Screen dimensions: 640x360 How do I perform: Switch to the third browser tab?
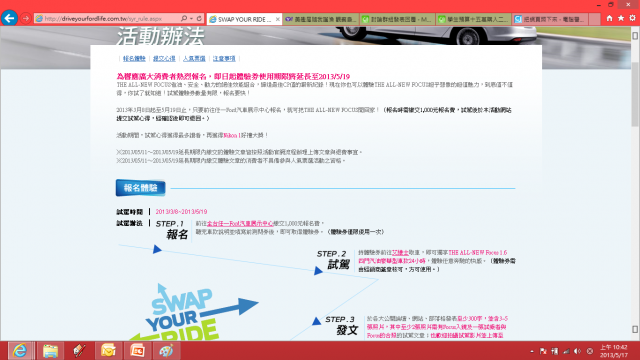(397, 19)
